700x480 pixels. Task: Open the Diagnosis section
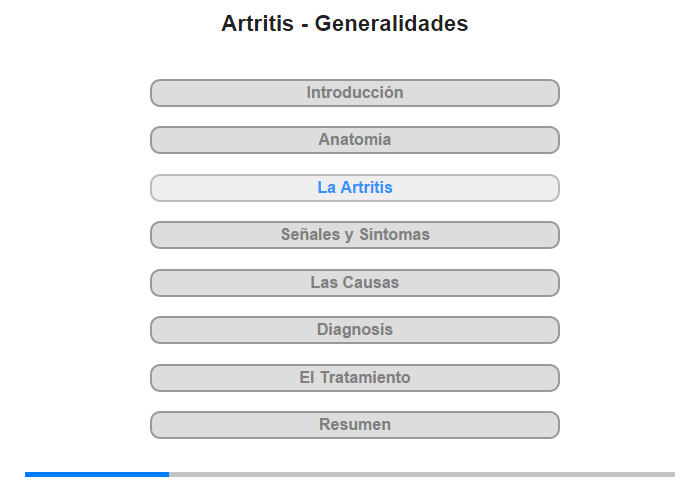354,330
